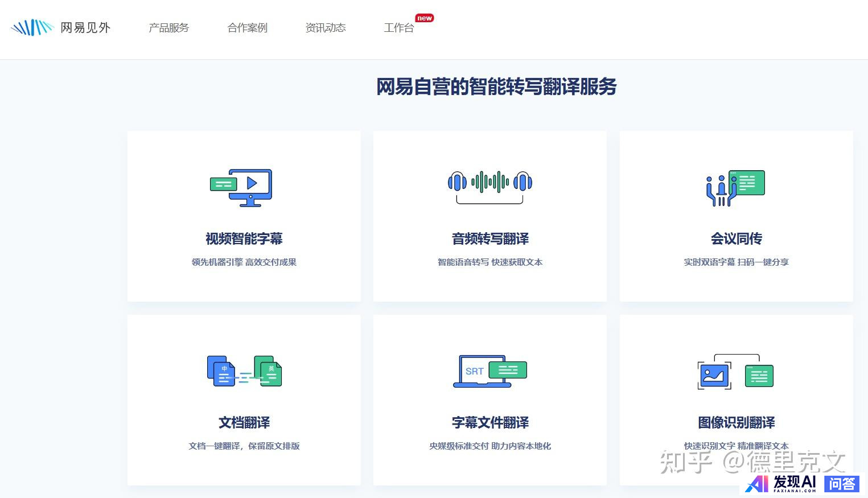Click the 网易见外 wave logo icon
This screenshot has height=498, width=868.
click(x=32, y=27)
